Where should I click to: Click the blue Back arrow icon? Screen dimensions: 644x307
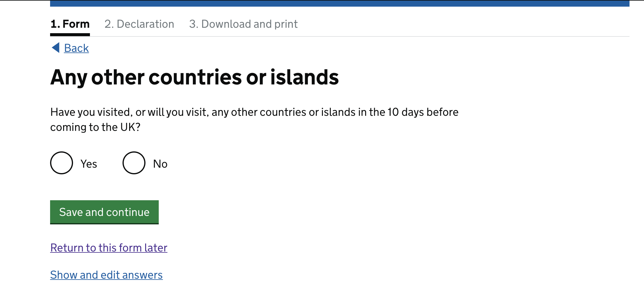56,48
